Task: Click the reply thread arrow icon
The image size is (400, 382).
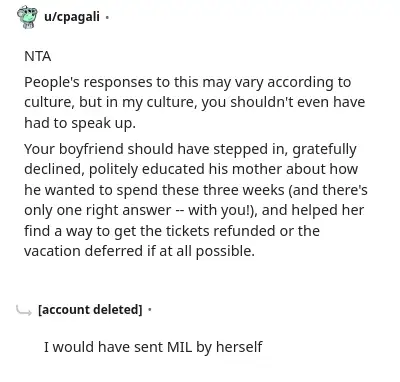Action: 24,311
